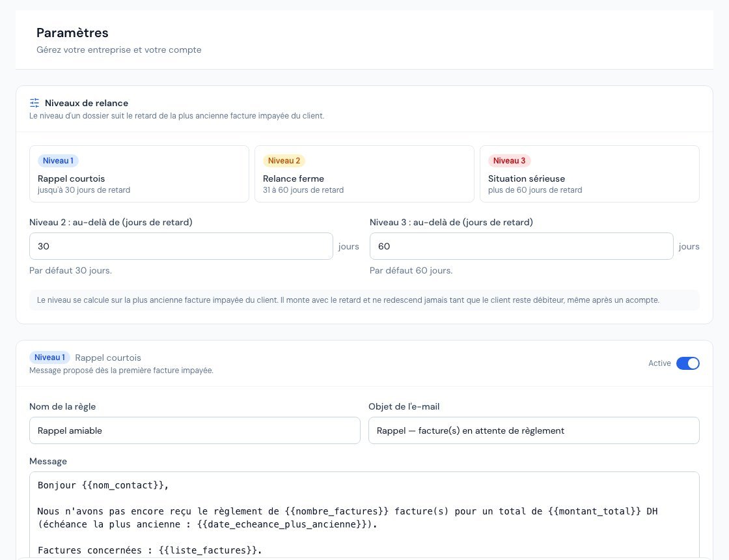Image resolution: width=729 pixels, height=560 pixels.
Task: Click 'Message proposé dès la première facture impayée.'
Action: point(121,371)
